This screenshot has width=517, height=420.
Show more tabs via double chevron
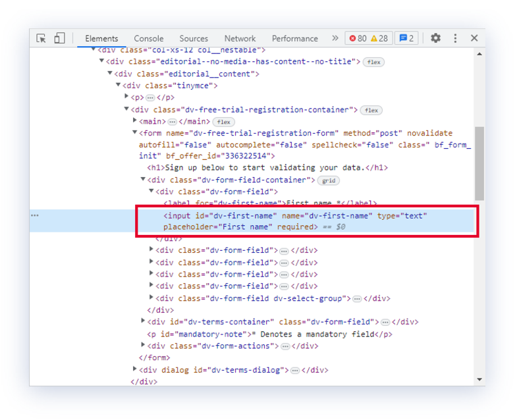tap(335, 38)
